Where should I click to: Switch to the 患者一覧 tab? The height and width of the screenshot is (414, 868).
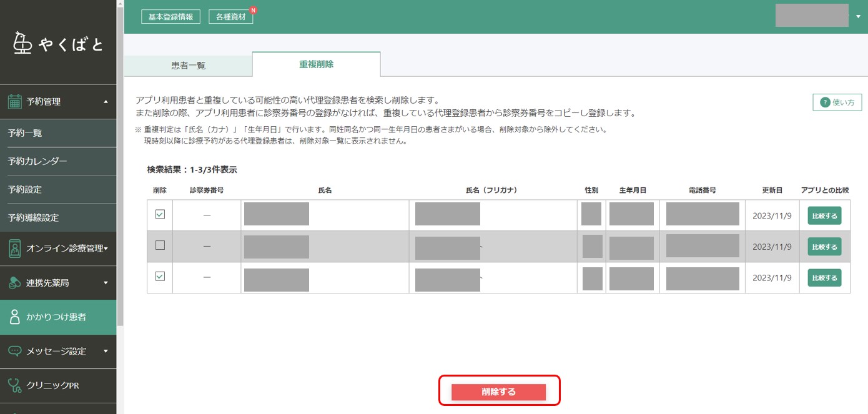(x=188, y=66)
